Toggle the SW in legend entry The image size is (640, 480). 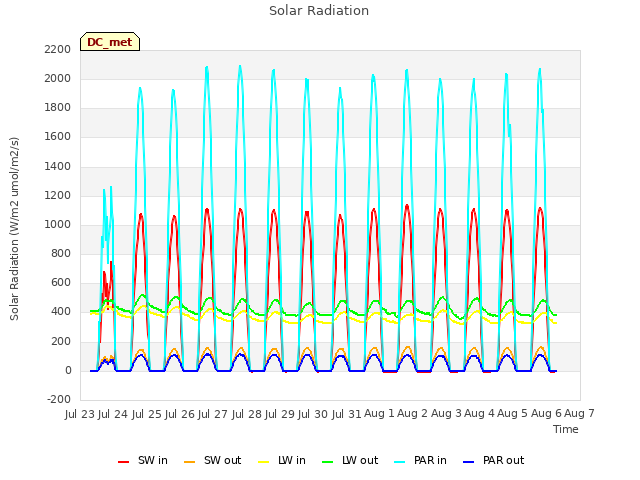142,460
